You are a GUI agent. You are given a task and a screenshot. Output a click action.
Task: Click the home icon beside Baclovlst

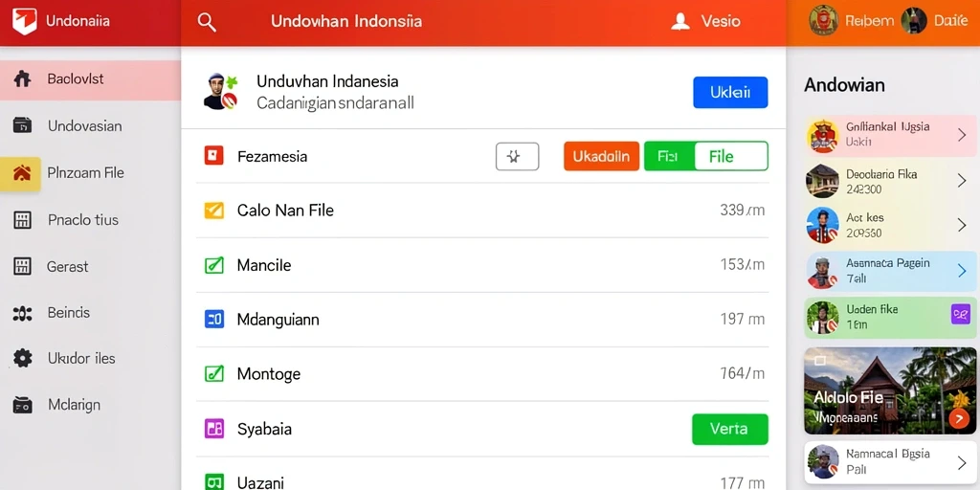[x=23, y=79]
